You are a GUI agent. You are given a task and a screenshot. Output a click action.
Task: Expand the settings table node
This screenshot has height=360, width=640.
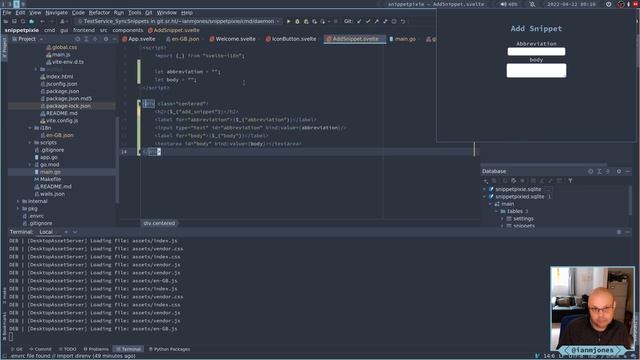(502, 219)
